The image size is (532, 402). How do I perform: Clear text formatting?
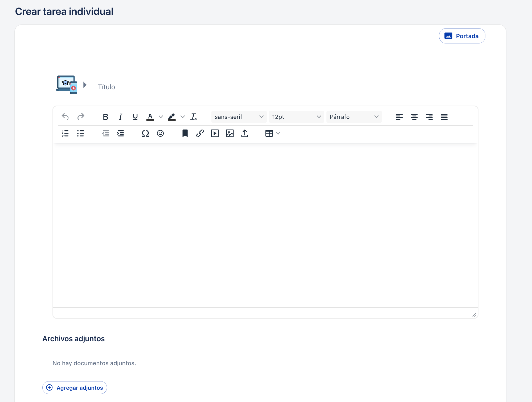click(194, 117)
